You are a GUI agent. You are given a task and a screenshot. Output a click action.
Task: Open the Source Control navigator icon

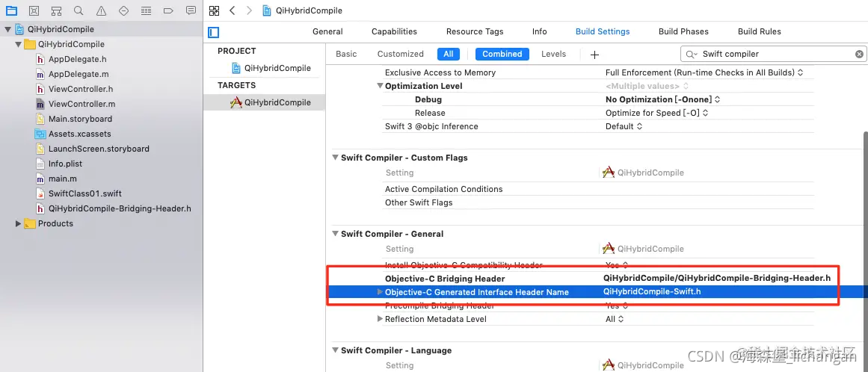34,10
